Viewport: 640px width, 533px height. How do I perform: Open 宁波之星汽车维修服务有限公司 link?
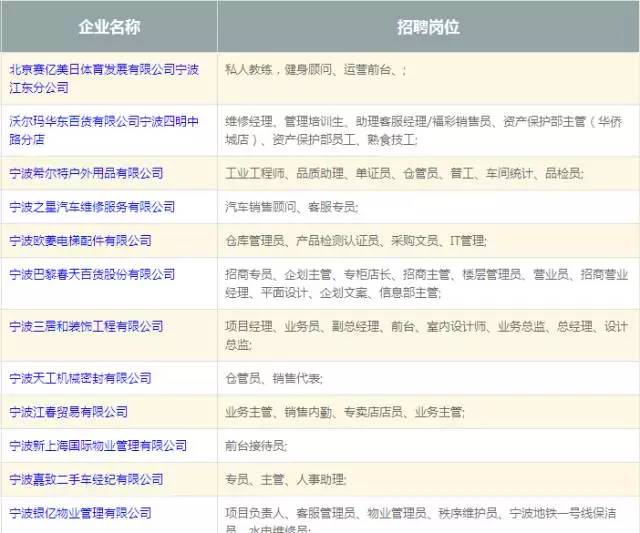pyautogui.click(x=92, y=207)
